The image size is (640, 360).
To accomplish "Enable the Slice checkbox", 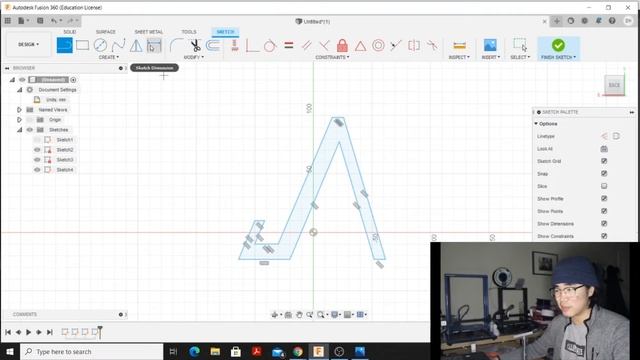I will point(604,186).
